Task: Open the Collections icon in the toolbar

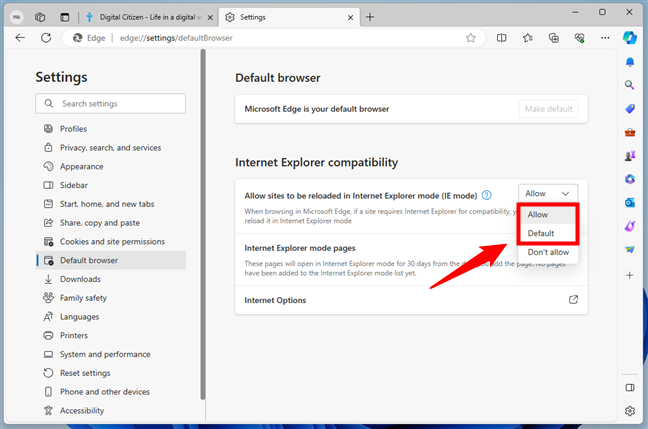Action: point(553,38)
